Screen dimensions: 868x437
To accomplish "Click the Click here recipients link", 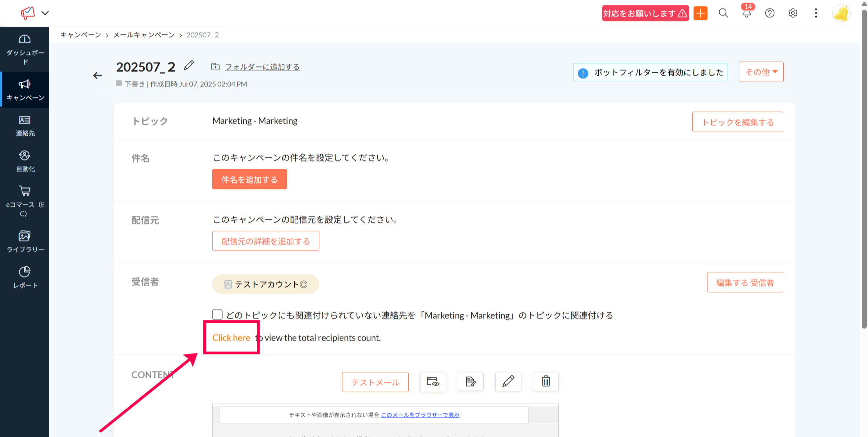I will (231, 338).
